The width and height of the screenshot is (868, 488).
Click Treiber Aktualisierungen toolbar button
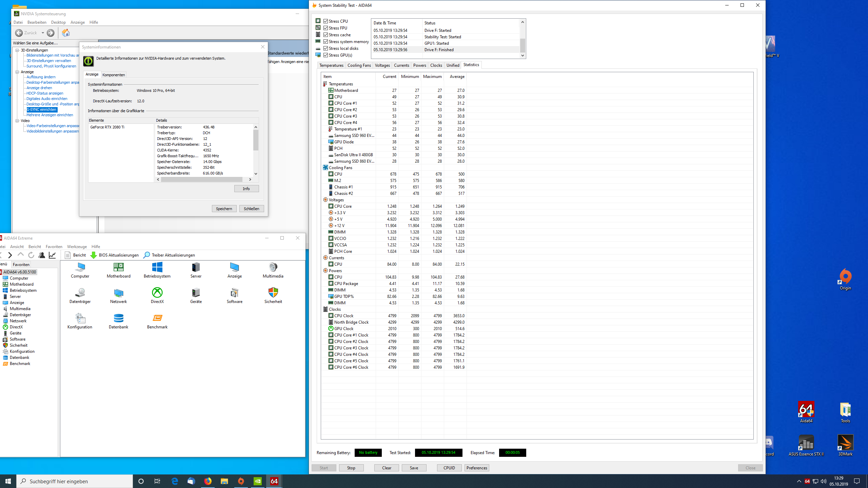[169, 255]
